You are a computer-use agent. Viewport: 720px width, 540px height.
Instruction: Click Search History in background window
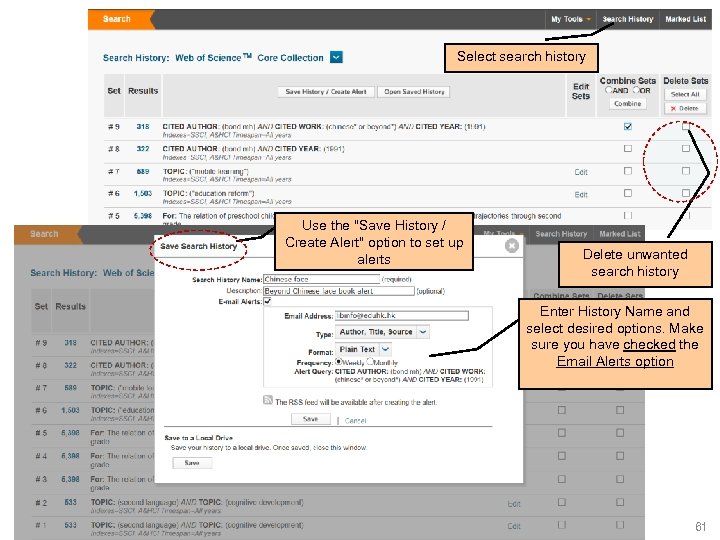[x=561, y=234]
